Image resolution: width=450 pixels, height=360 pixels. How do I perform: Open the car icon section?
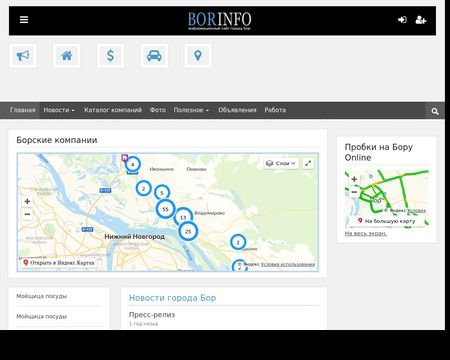coord(154,56)
